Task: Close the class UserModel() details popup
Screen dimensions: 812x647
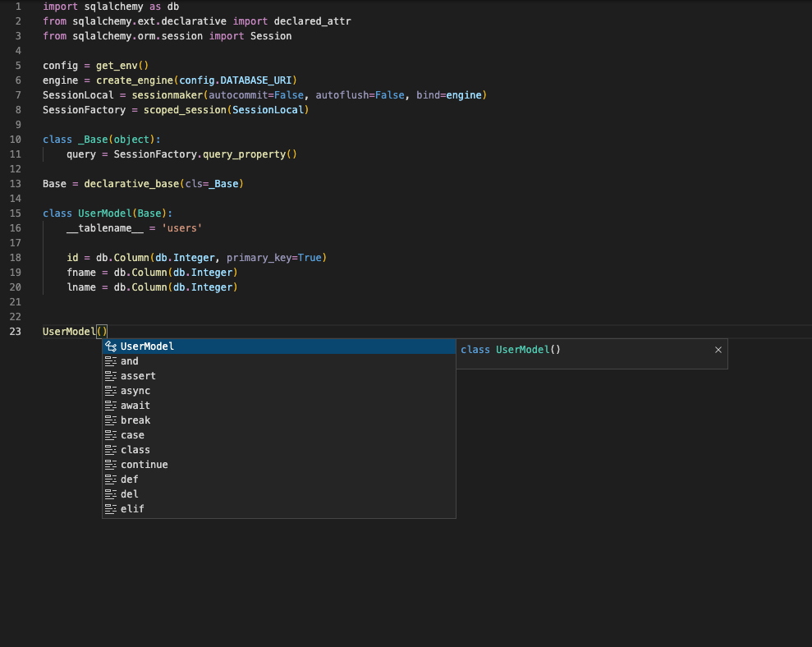Action: [x=718, y=350]
